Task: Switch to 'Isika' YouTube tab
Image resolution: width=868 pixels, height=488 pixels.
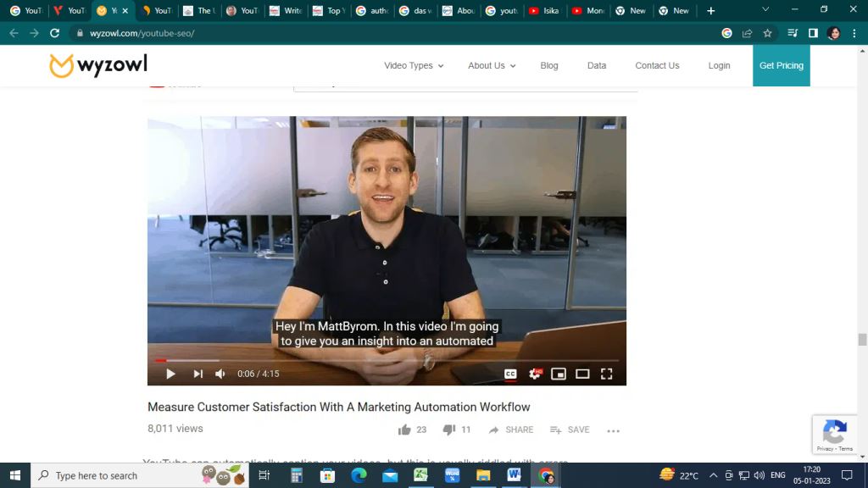Action: tap(545, 10)
